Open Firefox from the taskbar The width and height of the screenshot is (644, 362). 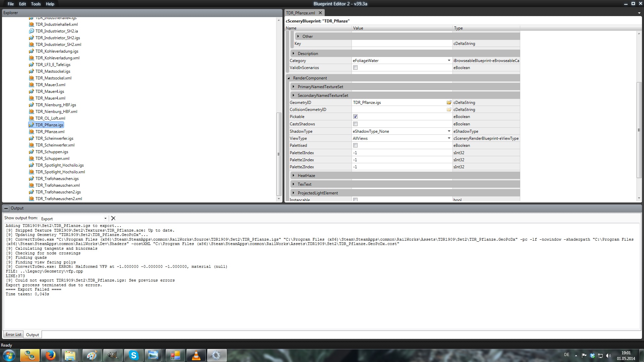[50, 355]
